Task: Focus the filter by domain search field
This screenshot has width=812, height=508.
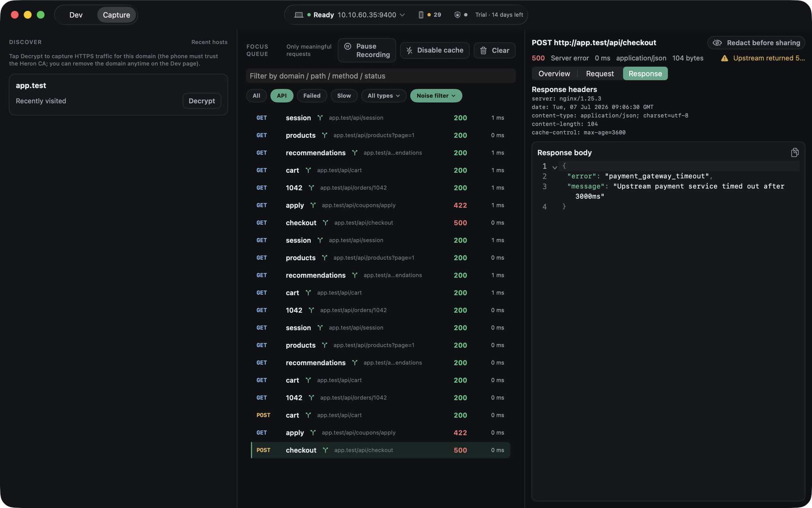Action: click(x=381, y=76)
